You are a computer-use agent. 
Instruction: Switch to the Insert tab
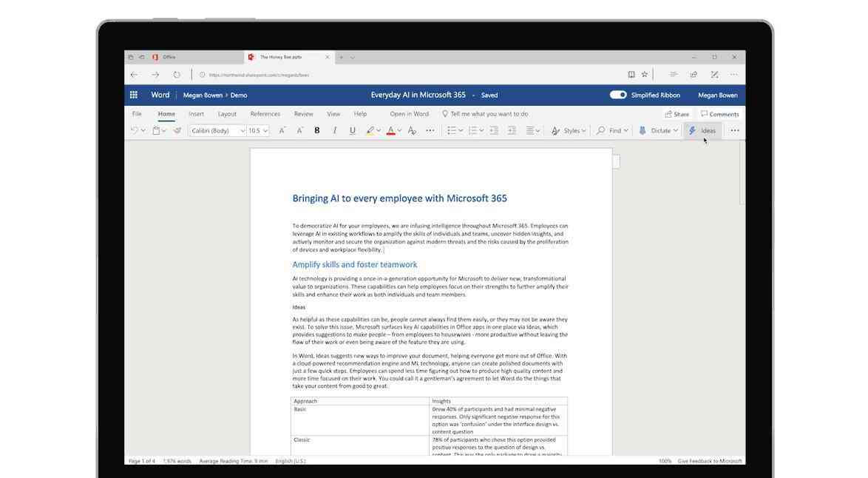(x=196, y=114)
